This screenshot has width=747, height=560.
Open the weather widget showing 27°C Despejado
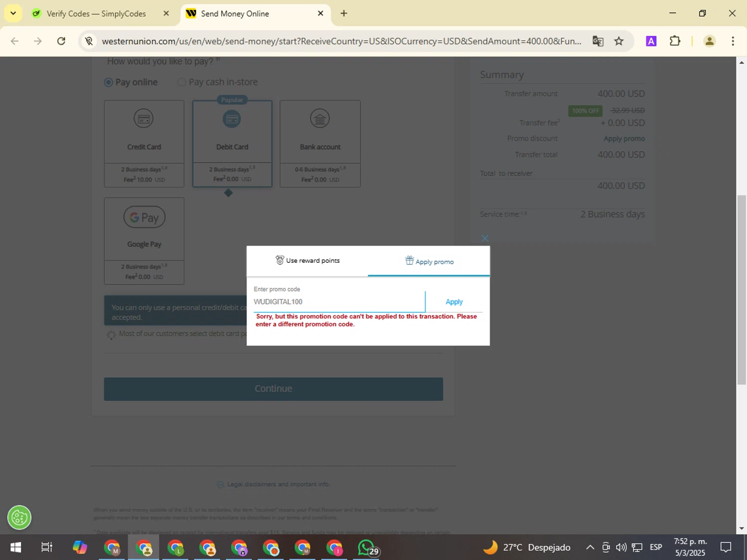527,548
